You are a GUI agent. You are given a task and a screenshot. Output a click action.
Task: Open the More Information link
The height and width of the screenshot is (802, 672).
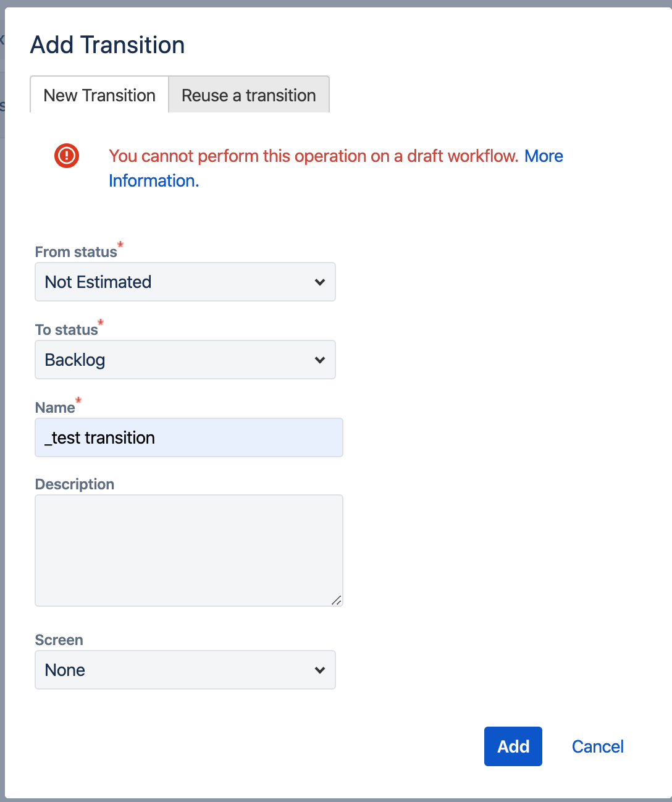336,168
